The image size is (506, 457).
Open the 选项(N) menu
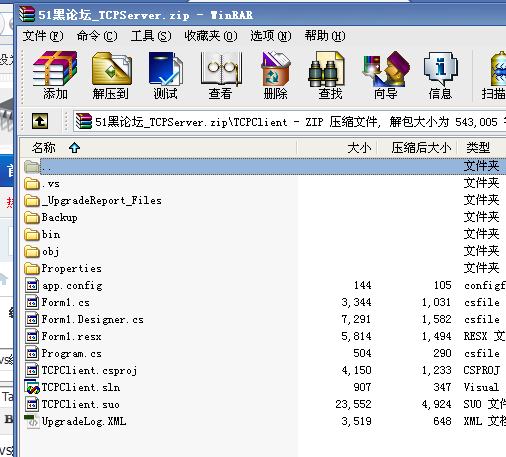tap(271, 36)
